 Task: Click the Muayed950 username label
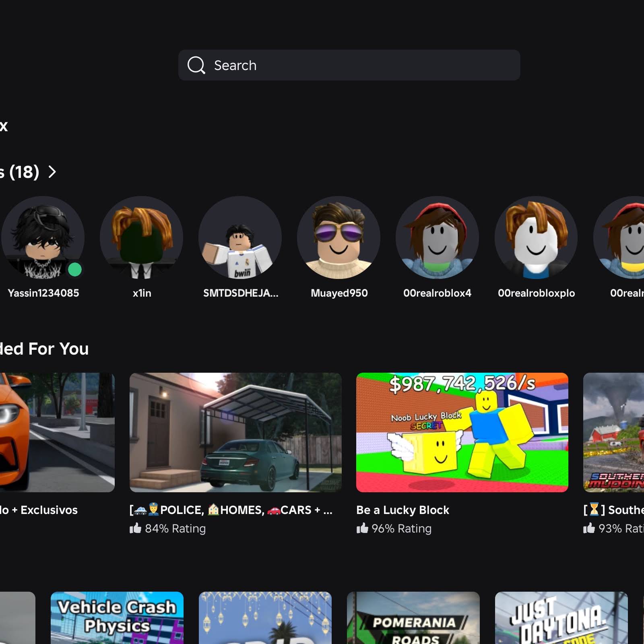(339, 293)
